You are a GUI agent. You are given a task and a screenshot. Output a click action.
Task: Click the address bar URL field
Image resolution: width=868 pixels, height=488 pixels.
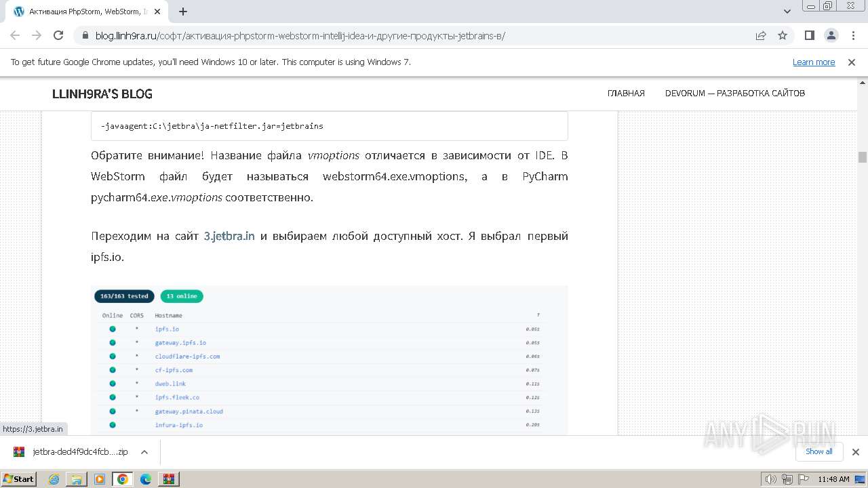(x=414, y=35)
